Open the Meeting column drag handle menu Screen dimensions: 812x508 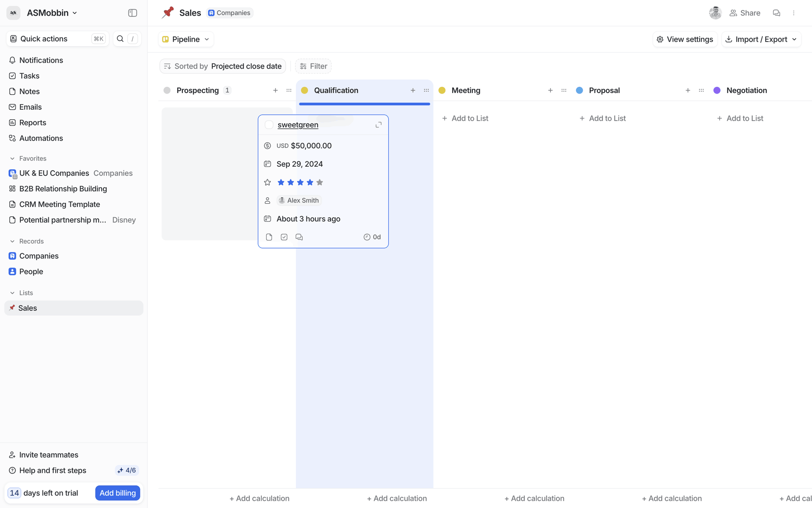coord(564,90)
